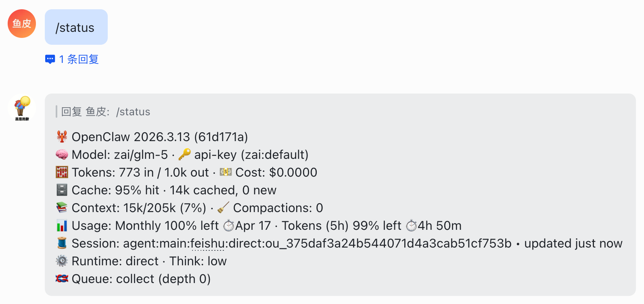Click the bot avatar with balloon

[22, 108]
